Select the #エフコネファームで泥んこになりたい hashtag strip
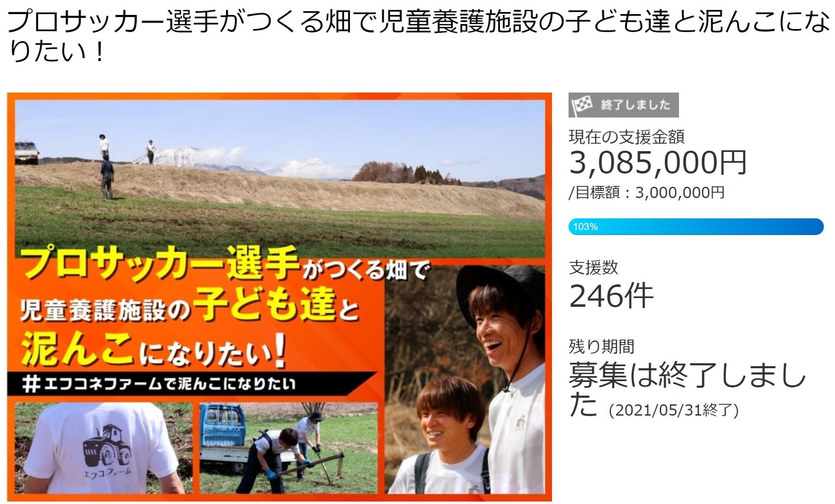This screenshot has width=835, height=504. (188, 384)
